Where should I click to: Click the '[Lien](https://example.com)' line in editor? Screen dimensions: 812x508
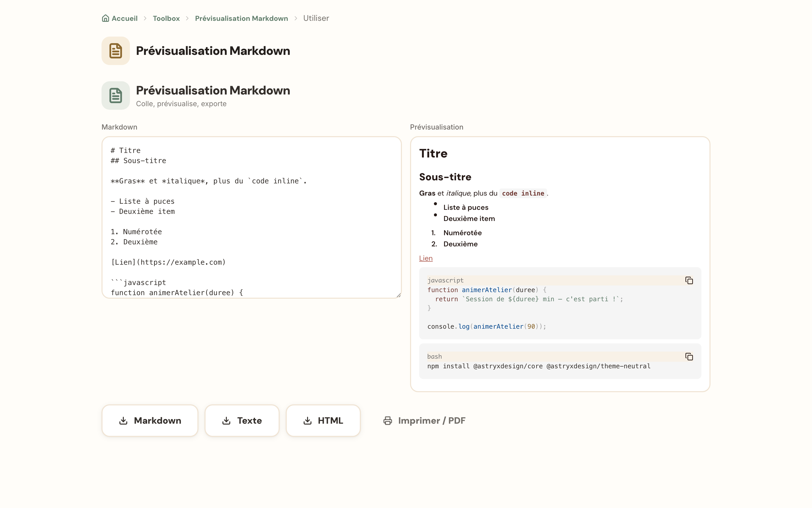pos(168,262)
